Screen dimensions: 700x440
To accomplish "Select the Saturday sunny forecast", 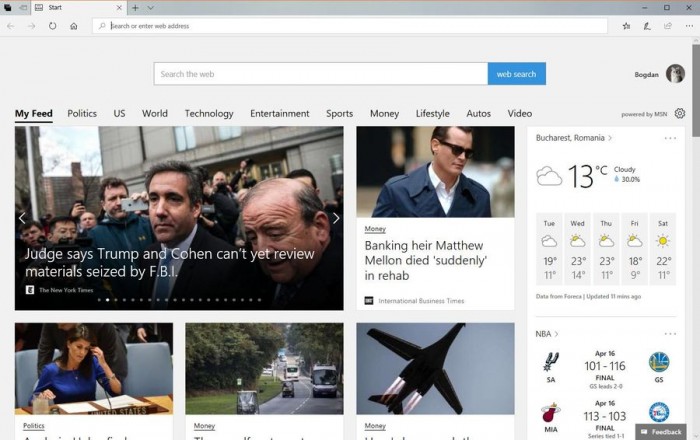I will [x=663, y=249].
